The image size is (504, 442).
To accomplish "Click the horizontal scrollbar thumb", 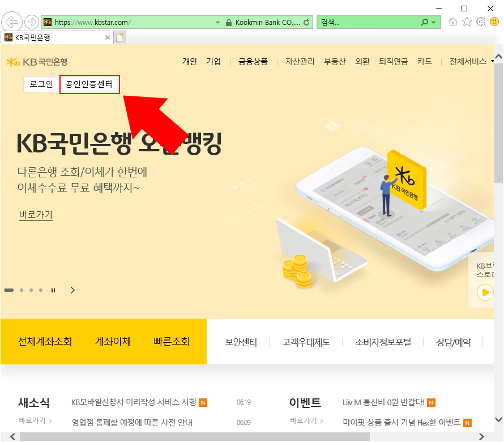I will pyautogui.click(x=195, y=436).
